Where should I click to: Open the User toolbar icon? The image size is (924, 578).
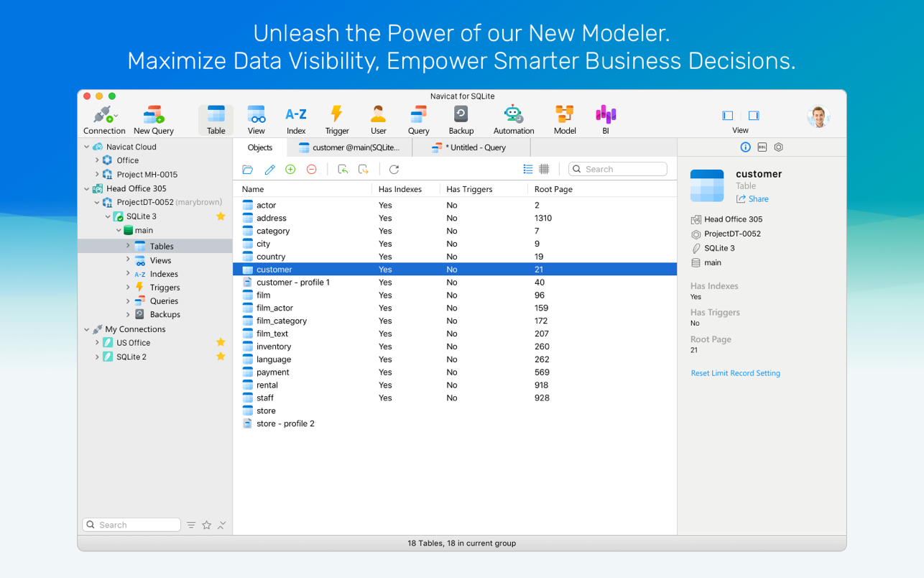tap(378, 120)
